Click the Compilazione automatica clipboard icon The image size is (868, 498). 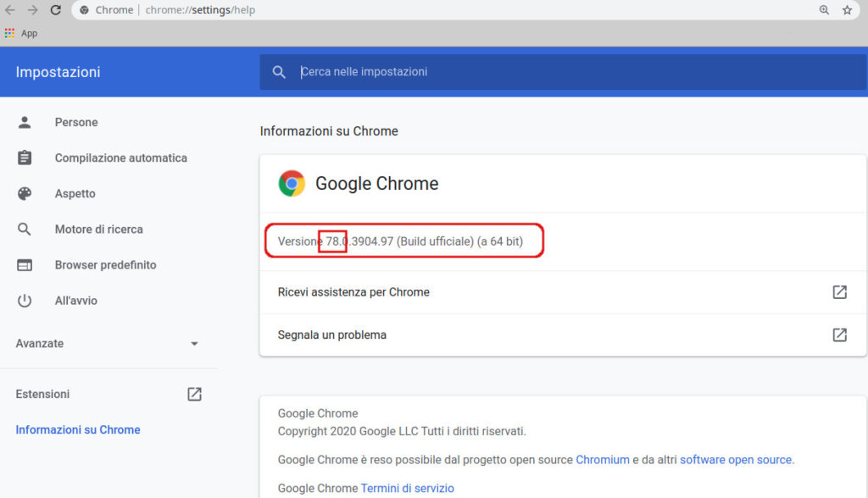click(x=25, y=158)
